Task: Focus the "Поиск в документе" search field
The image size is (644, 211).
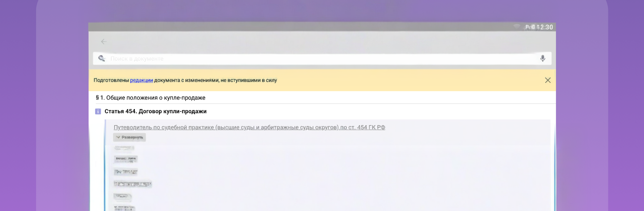Action: point(322,59)
